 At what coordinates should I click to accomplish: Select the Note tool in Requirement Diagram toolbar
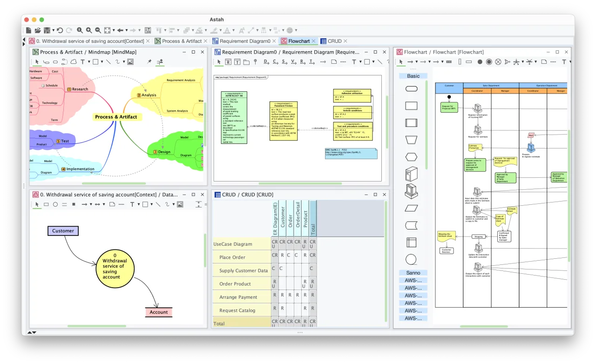[334, 61]
